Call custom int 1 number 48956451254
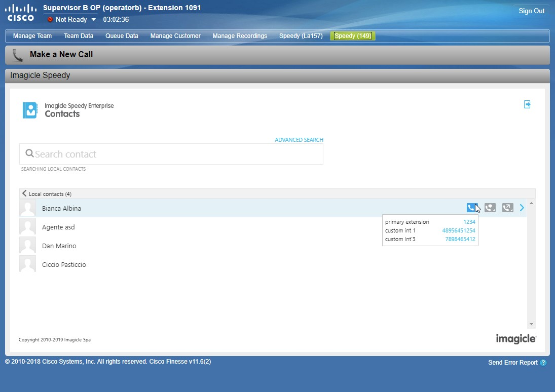The image size is (555, 392). 458,230
